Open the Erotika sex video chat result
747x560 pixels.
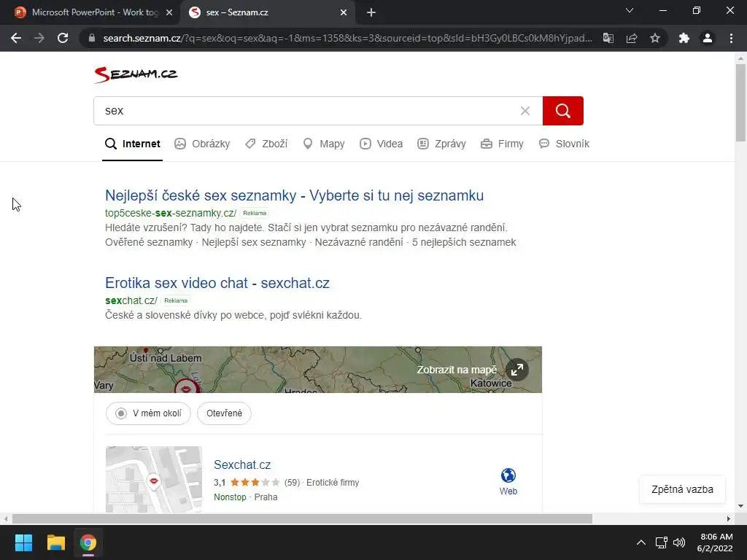click(x=217, y=283)
